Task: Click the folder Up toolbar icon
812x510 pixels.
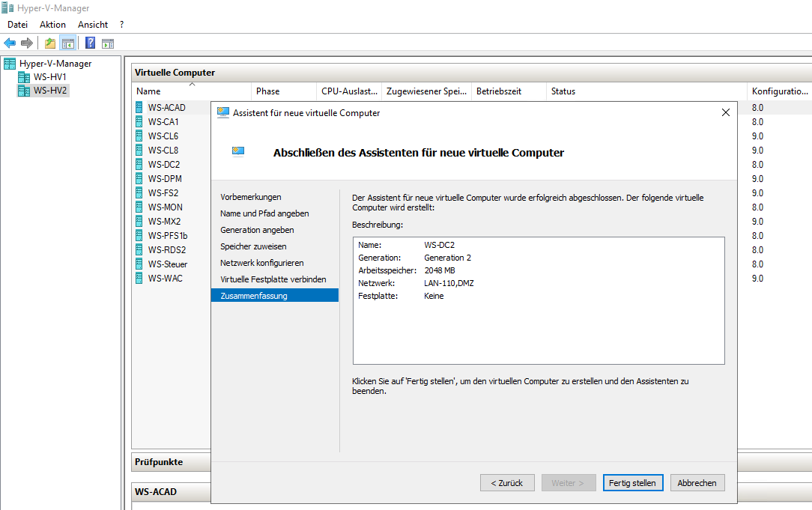Action: [x=49, y=43]
